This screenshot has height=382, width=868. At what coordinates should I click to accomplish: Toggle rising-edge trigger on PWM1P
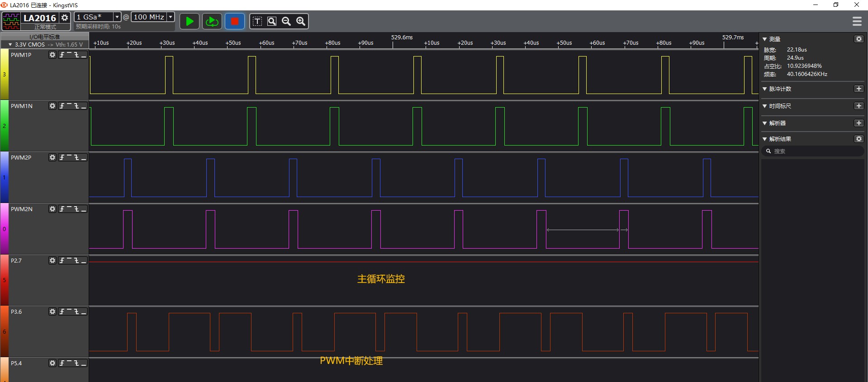[62, 55]
